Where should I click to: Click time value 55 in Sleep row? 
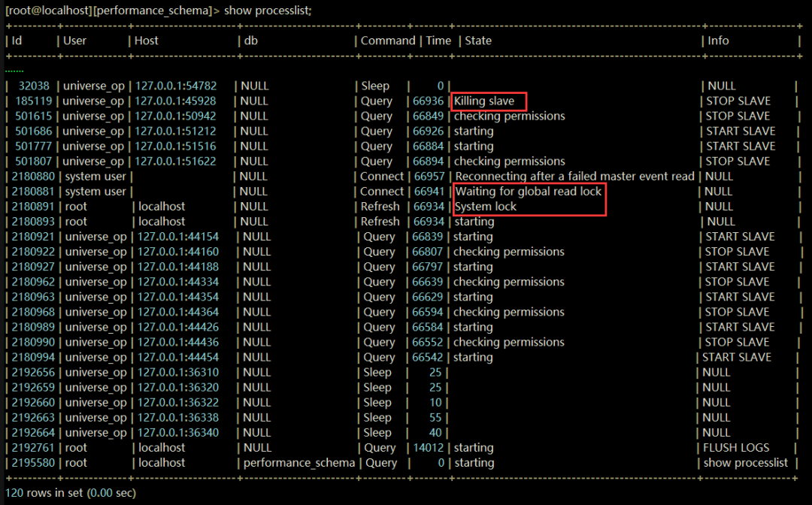coord(435,418)
